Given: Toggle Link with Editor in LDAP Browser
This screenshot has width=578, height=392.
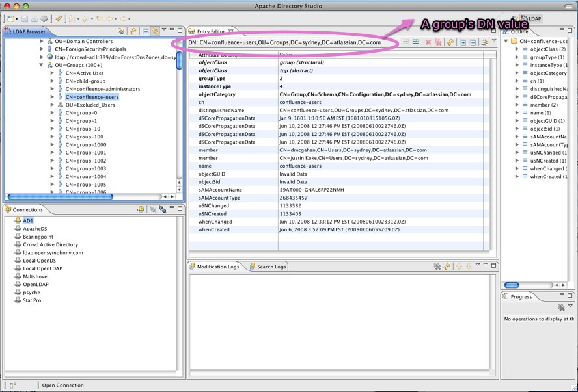Looking at the screenshot, I should [156, 31].
